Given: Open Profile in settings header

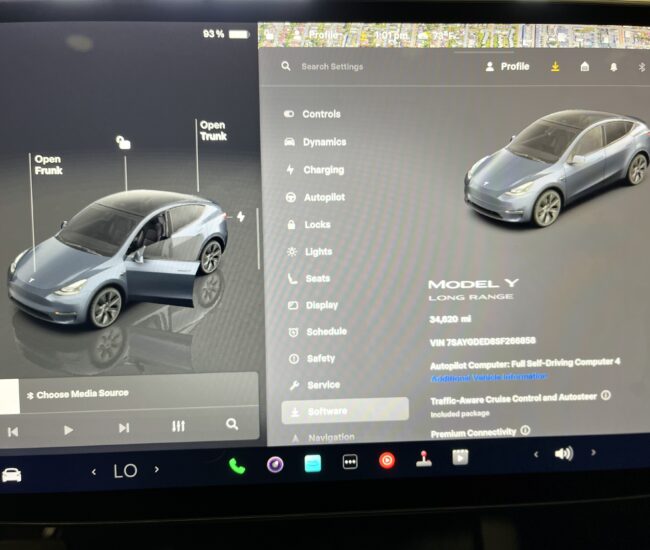Looking at the screenshot, I should (x=507, y=66).
